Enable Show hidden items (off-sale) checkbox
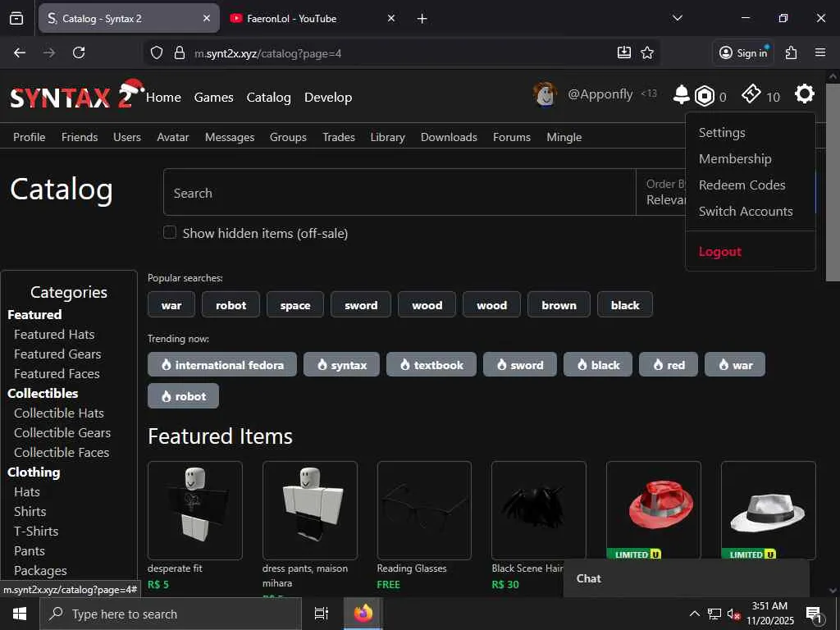840x630 pixels. click(x=169, y=232)
